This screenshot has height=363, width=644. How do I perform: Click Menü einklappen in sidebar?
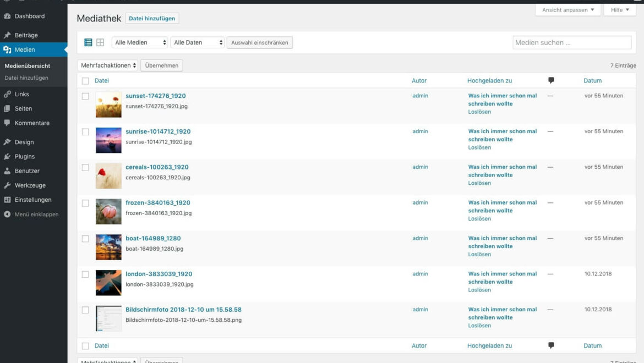tap(36, 215)
